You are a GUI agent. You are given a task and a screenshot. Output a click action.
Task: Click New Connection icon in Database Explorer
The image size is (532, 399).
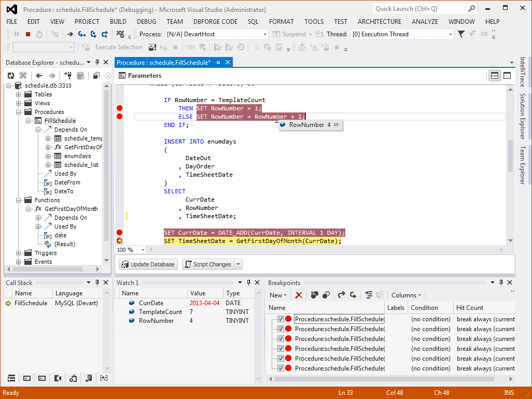tap(68, 76)
